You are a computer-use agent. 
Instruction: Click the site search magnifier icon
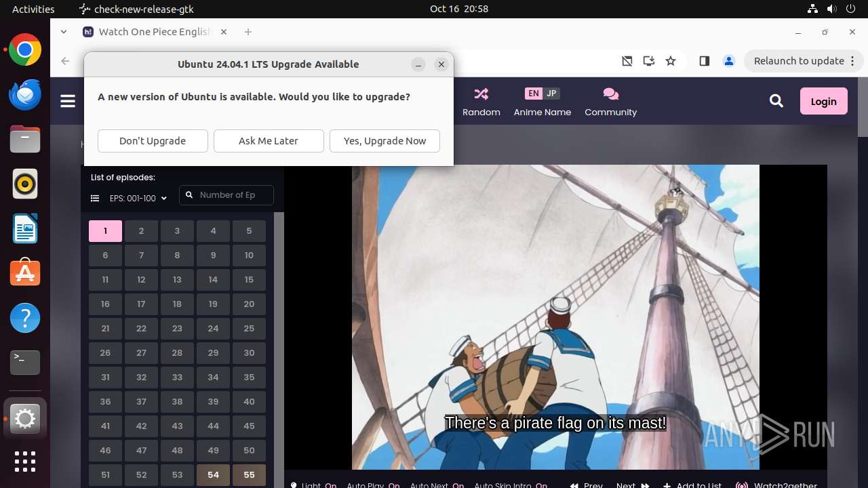point(776,101)
